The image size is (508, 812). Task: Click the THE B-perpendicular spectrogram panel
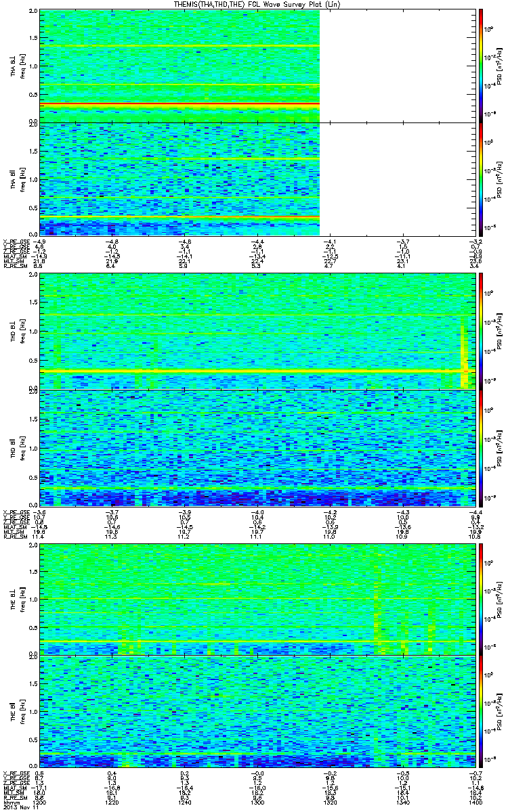click(x=257, y=598)
